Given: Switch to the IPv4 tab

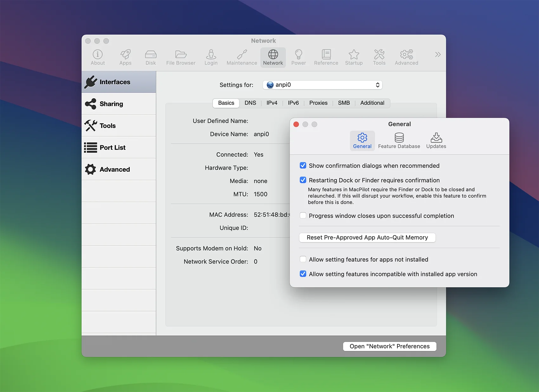Looking at the screenshot, I should click(x=272, y=103).
